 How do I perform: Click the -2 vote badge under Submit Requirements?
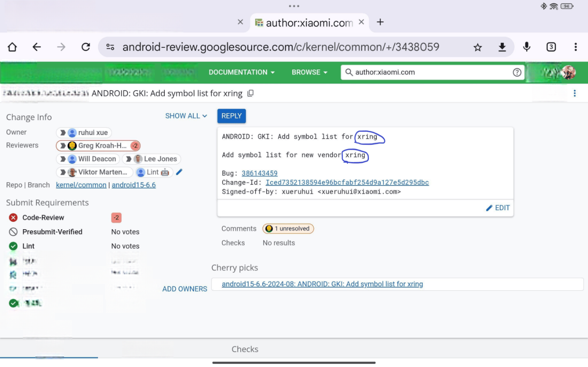pyautogui.click(x=116, y=218)
